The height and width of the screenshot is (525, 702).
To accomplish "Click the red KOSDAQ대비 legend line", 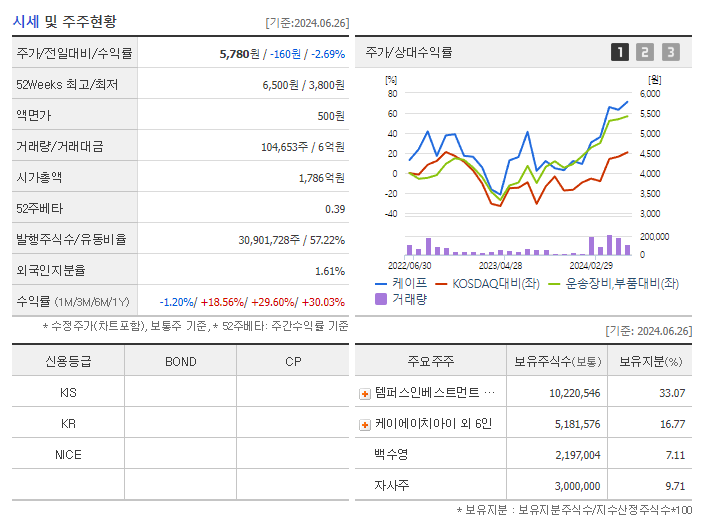I will (441, 284).
